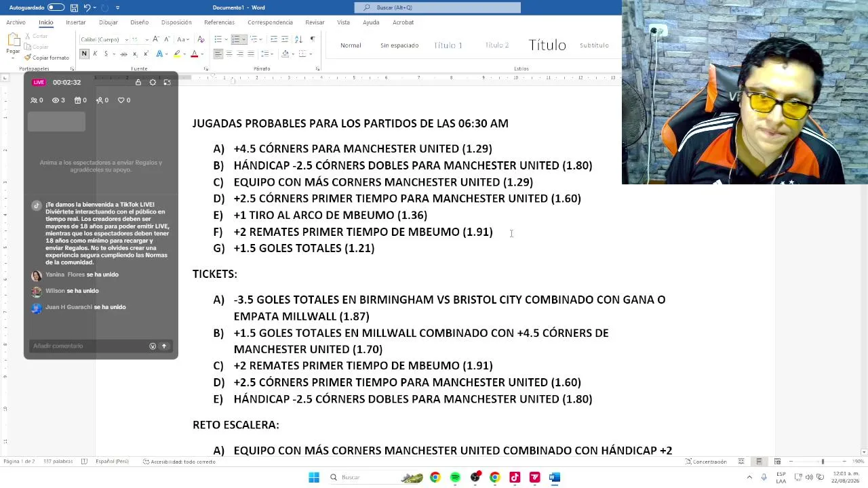Toggle superscript formatting
The image size is (868, 488).
click(146, 54)
